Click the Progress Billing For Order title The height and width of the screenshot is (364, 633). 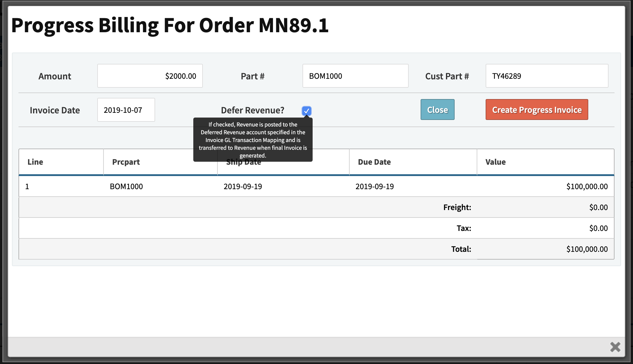click(x=170, y=25)
